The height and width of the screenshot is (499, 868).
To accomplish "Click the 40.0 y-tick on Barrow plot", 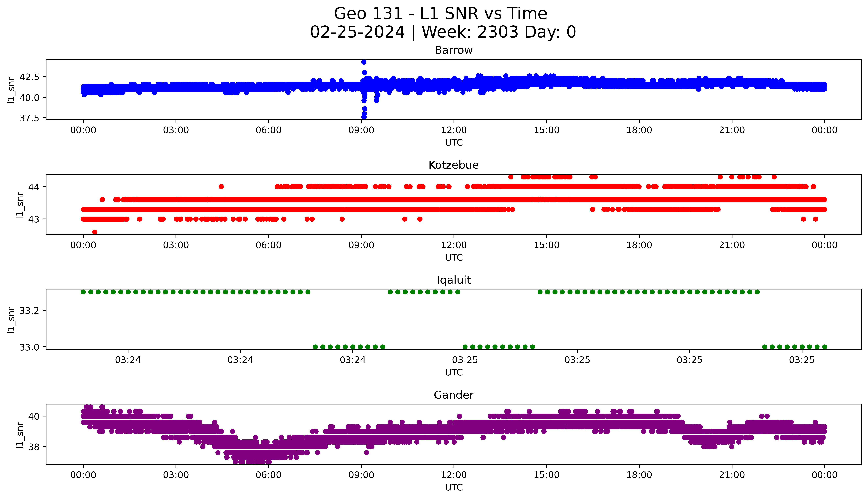I will [x=29, y=98].
